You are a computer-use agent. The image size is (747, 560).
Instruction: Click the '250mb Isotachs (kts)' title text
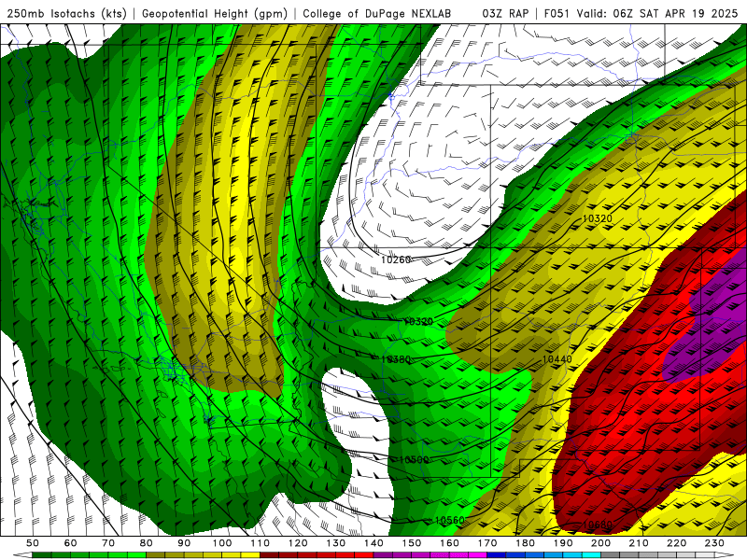click(x=67, y=14)
